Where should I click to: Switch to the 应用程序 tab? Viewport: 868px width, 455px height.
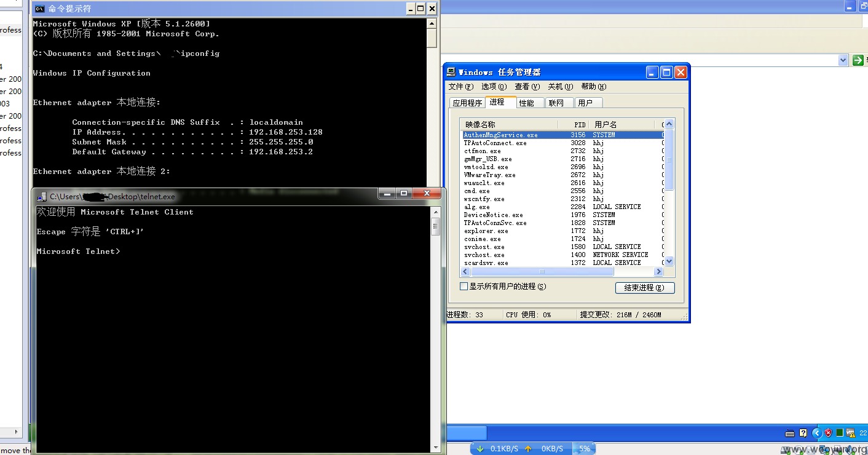pyautogui.click(x=467, y=103)
